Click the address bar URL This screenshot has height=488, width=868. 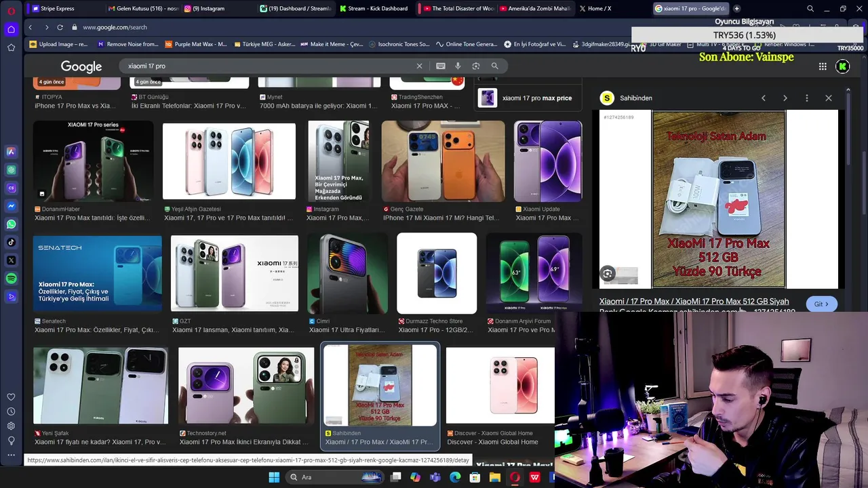pos(115,27)
